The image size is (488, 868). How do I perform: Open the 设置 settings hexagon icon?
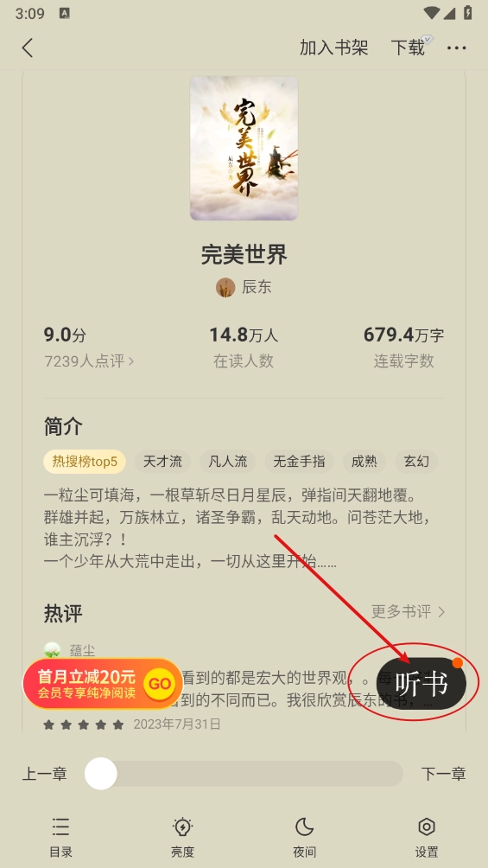(x=427, y=827)
